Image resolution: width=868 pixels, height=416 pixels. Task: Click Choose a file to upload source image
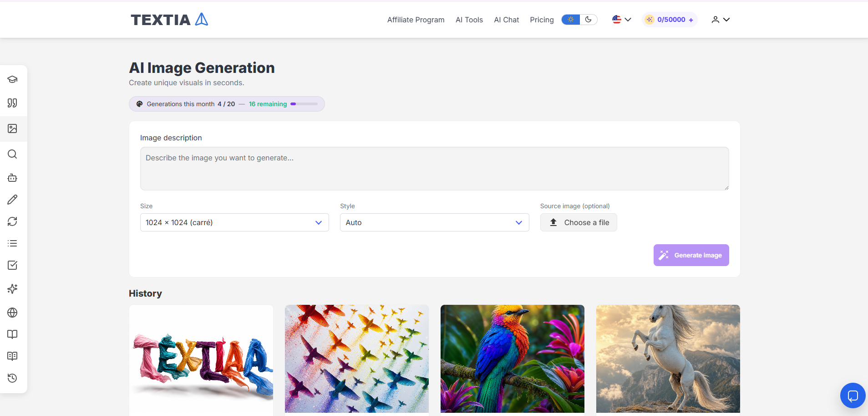tap(579, 222)
